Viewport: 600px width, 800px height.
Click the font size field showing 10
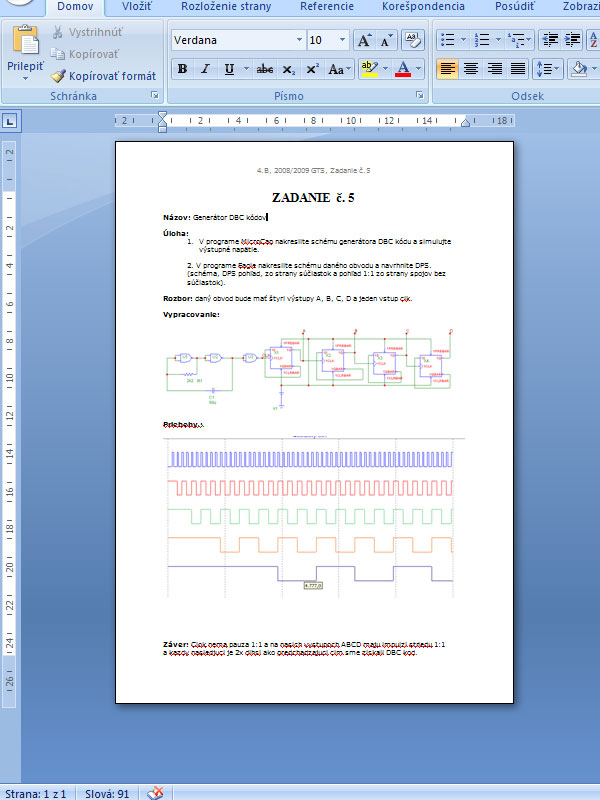pyautogui.click(x=322, y=40)
